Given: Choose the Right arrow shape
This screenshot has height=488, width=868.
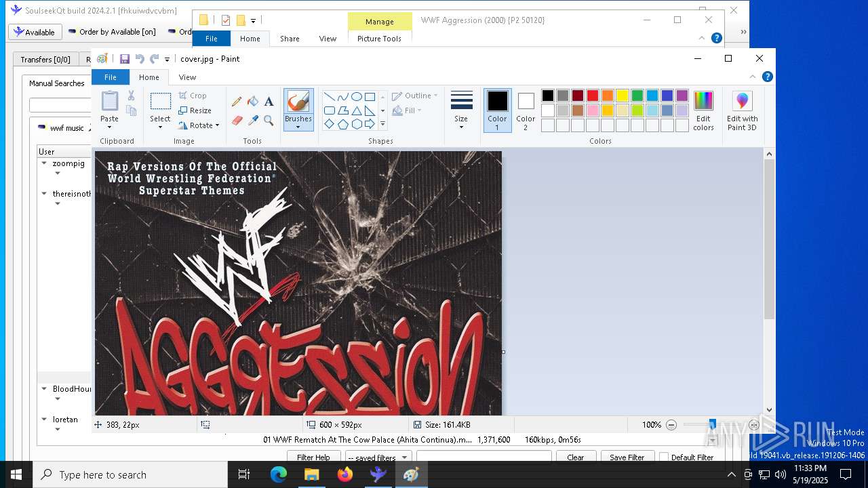Looking at the screenshot, I should (370, 124).
